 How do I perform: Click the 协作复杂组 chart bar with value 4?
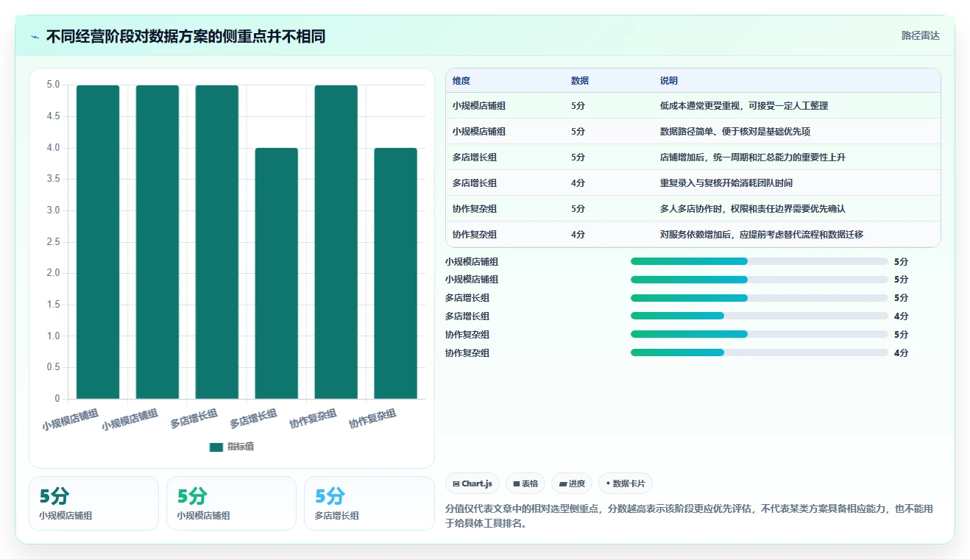coord(396,274)
